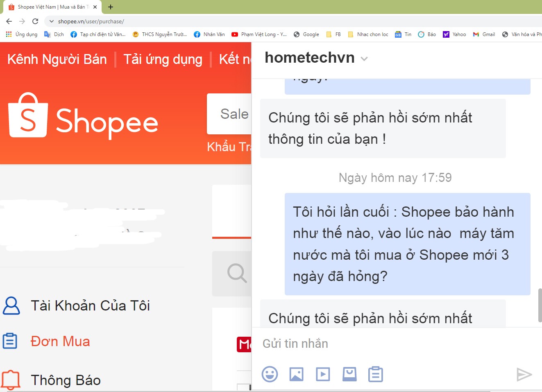Click the Ngày hôm nay 17:59 timestamp
542x392 pixels.
[395, 177]
